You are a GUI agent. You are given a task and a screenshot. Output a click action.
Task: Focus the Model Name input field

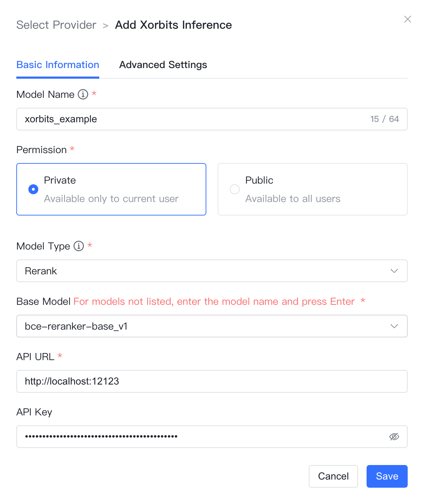[212, 119]
